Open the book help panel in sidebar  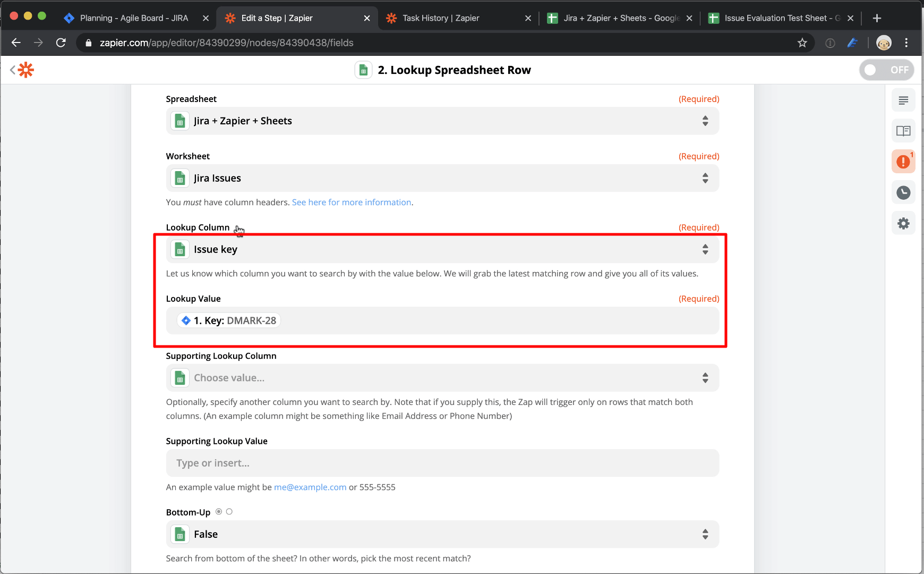coord(903,131)
